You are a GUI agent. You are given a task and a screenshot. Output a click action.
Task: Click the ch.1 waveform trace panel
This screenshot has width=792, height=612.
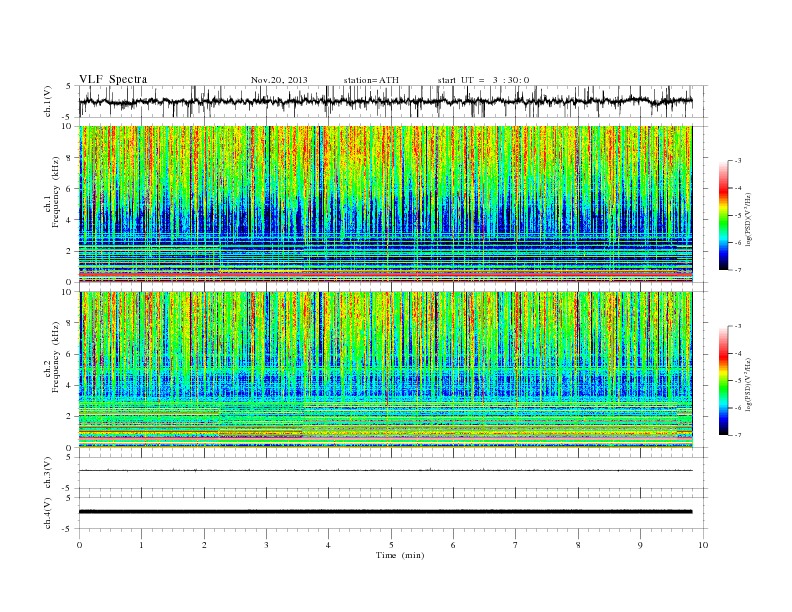pyautogui.click(x=393, y=101)
